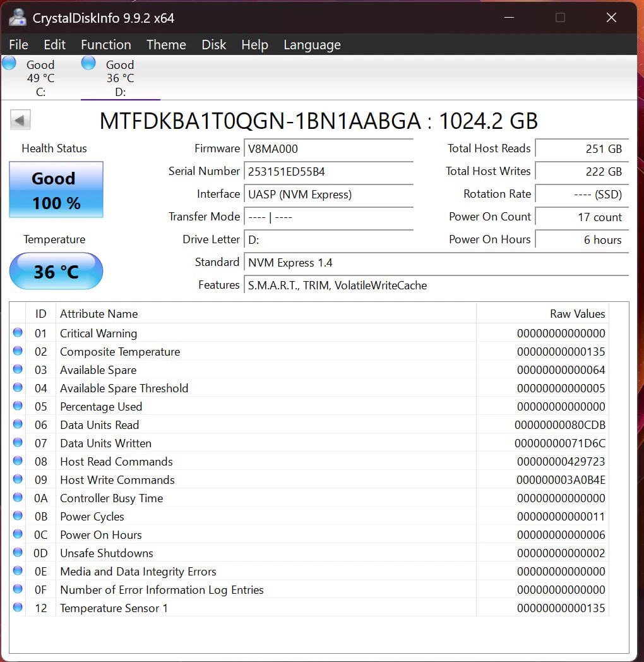Viewport: 644px width, 662px height.
Task: Select the Temperature Sensor 1 attribute name
Action: point(114,608)
